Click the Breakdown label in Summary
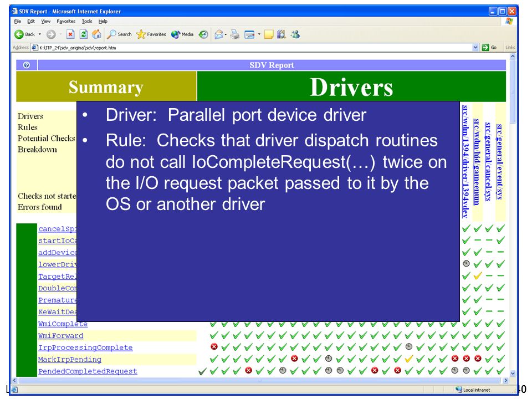The height and width of the screenshot is (399, 532). tap(37, 150)
